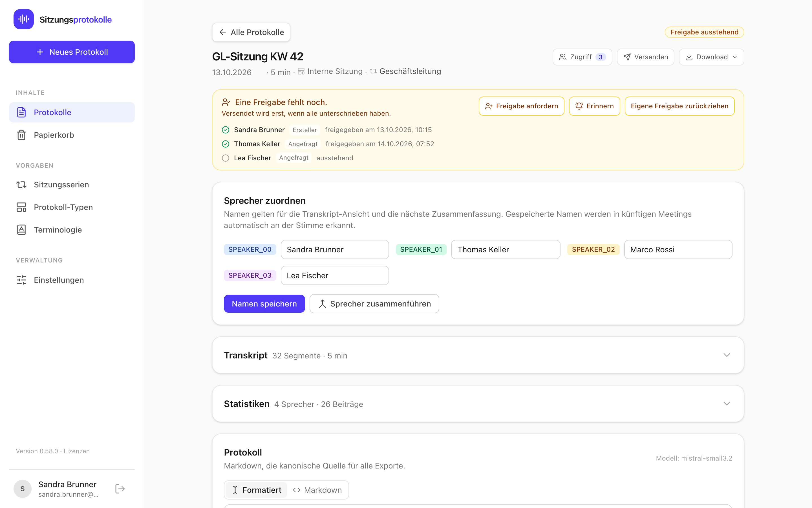The width and height of the screenshot is (812, 508).
Task: Open Papierkorb in the sidebar
Action: point(72,135)
